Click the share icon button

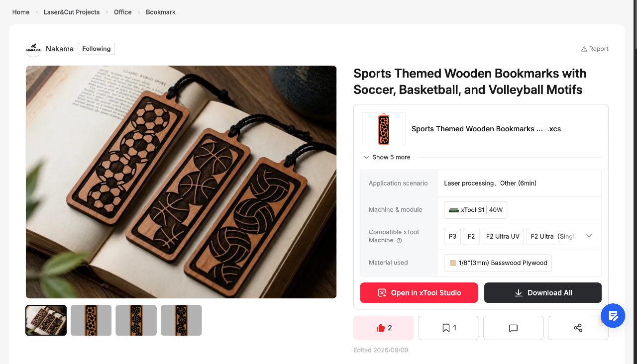[578, 328]
